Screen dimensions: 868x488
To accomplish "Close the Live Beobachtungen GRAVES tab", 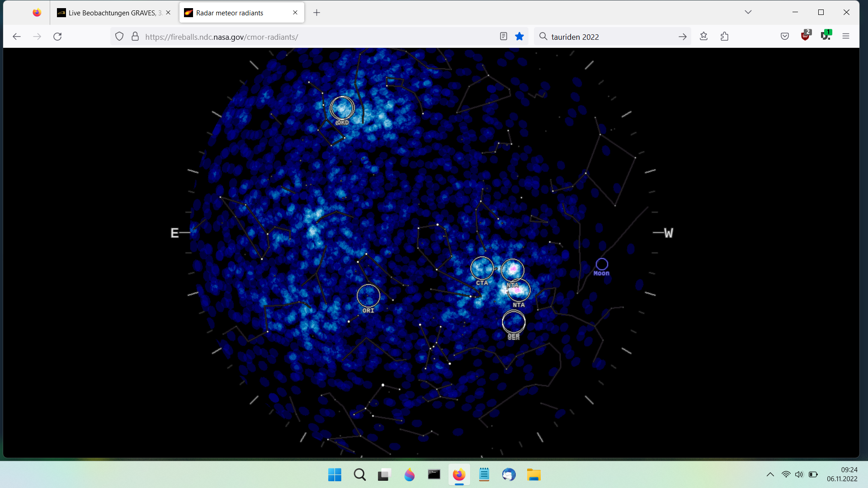I will click(x=168, y=13).
